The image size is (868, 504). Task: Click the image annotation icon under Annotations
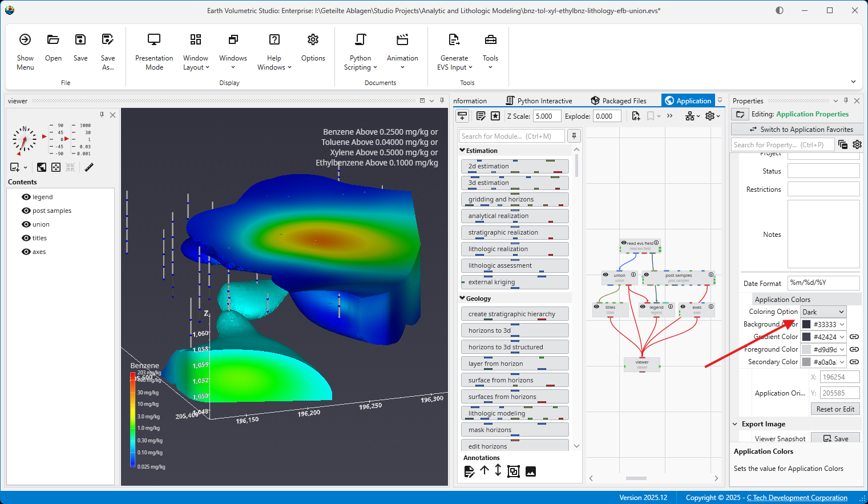point(531,471)
